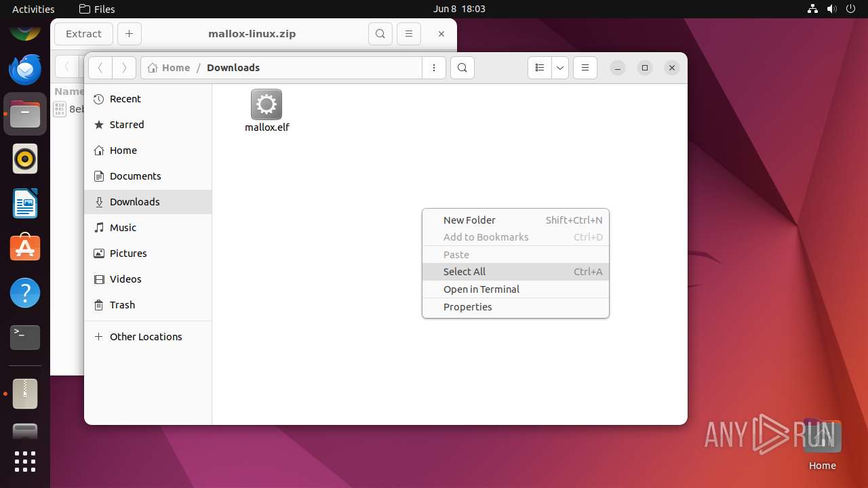Open the mallox.elf file icon
Screen dimensions: 868x488
click(267, 105)
